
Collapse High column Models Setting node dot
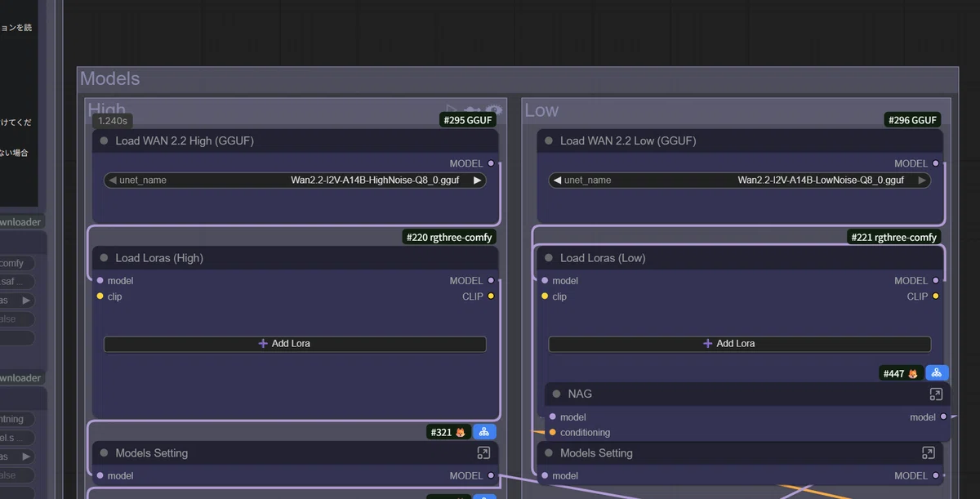pos(104,452)
